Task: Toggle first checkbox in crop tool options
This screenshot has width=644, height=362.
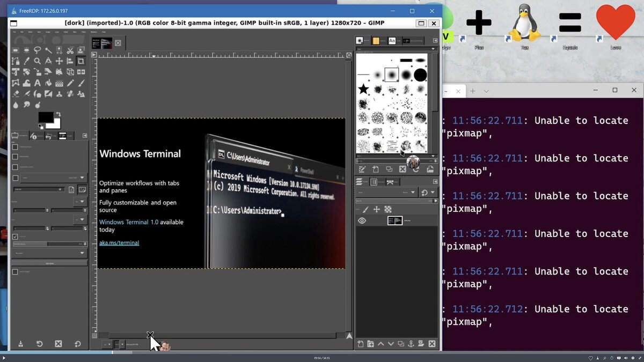Action: [15, 147]
